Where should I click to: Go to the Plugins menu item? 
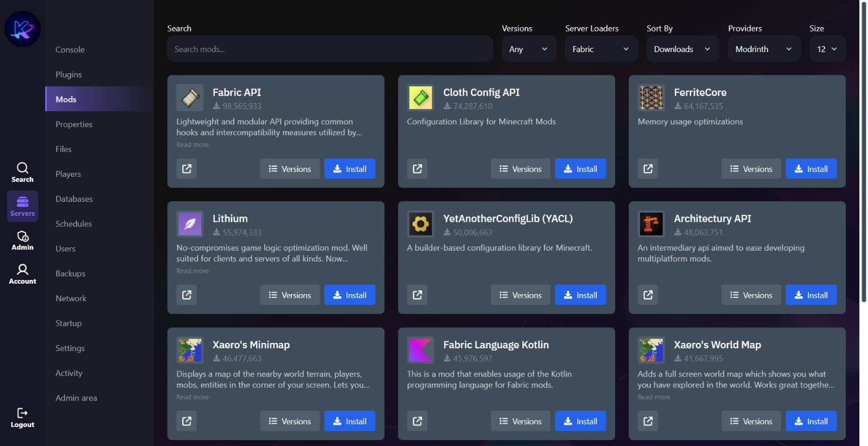point(69,74)
